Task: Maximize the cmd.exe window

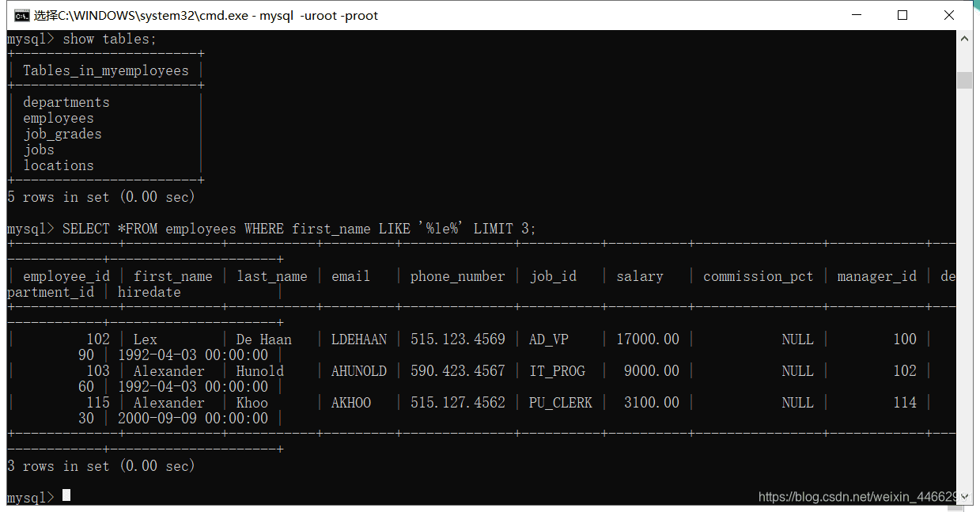Action: pyautogui.click(x=902, y=15)
